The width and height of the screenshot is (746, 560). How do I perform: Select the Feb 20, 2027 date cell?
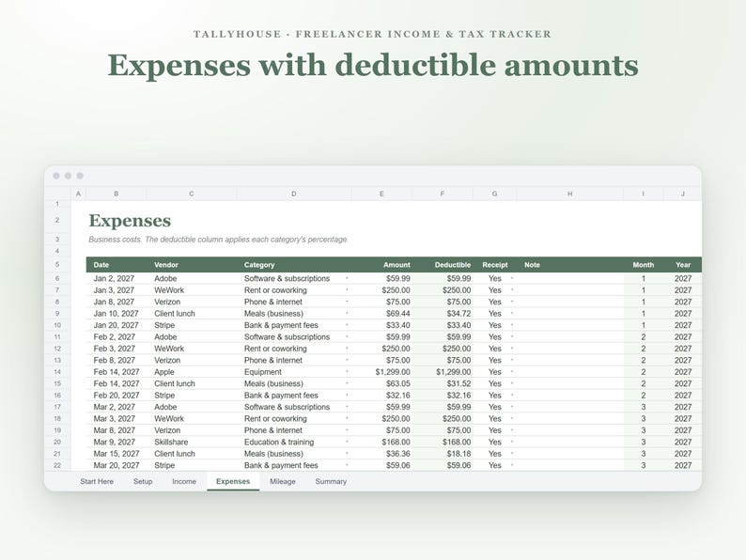point(117,396)
